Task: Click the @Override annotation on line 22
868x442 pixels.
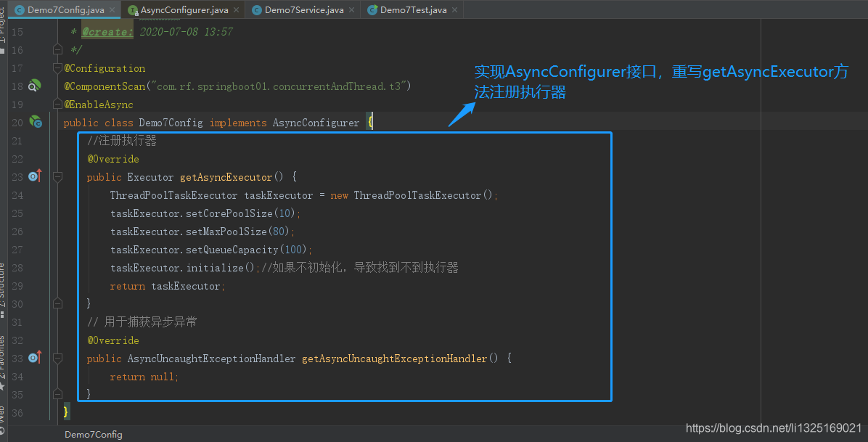Action: point(113,159)
